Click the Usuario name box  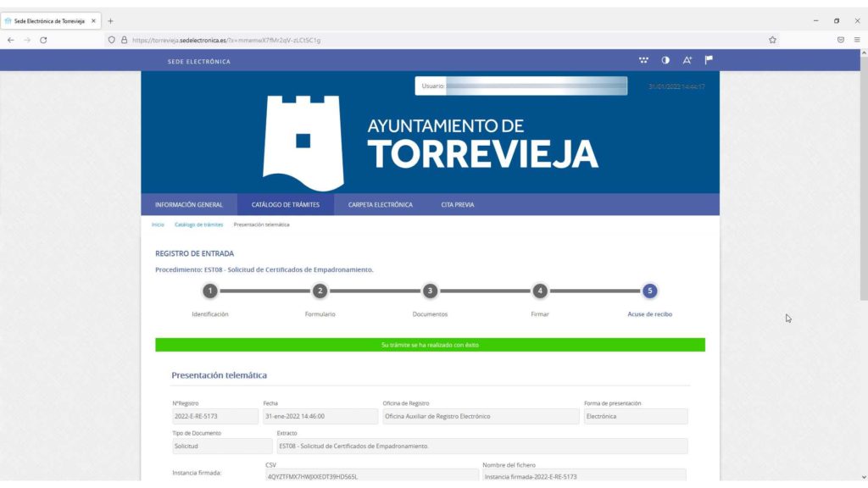(521, 86)
